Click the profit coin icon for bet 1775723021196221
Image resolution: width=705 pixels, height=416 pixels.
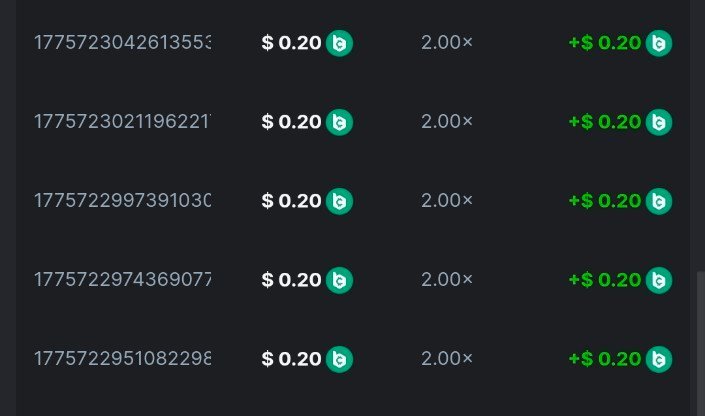[x=658, y=122]
